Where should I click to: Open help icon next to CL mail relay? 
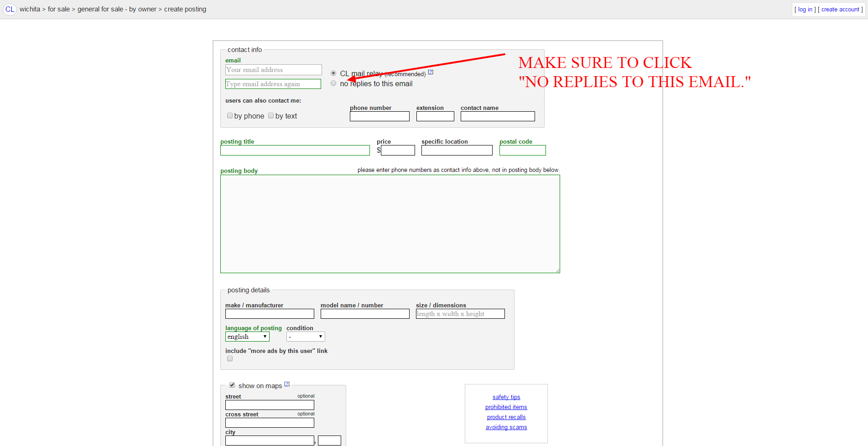pos(431,72)
